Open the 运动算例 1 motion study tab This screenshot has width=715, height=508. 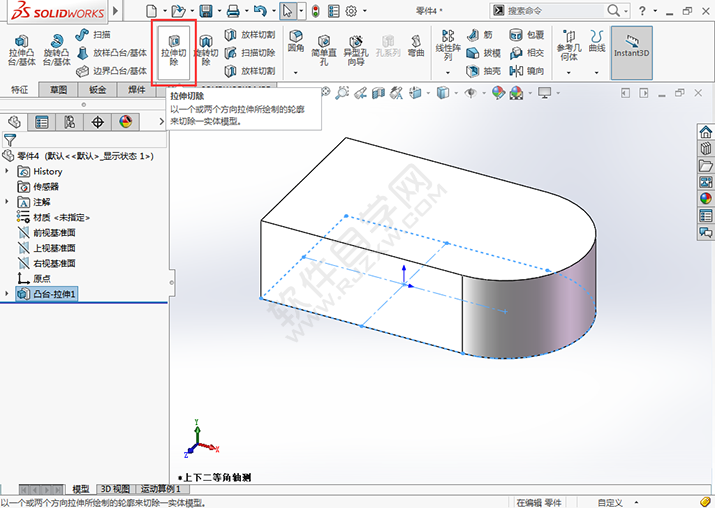point(161,489)
